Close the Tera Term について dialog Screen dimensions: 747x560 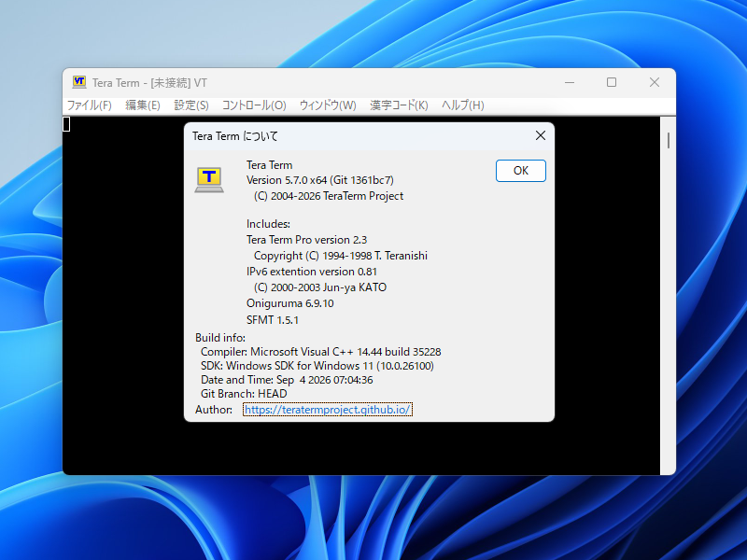[x=541, y=135]
